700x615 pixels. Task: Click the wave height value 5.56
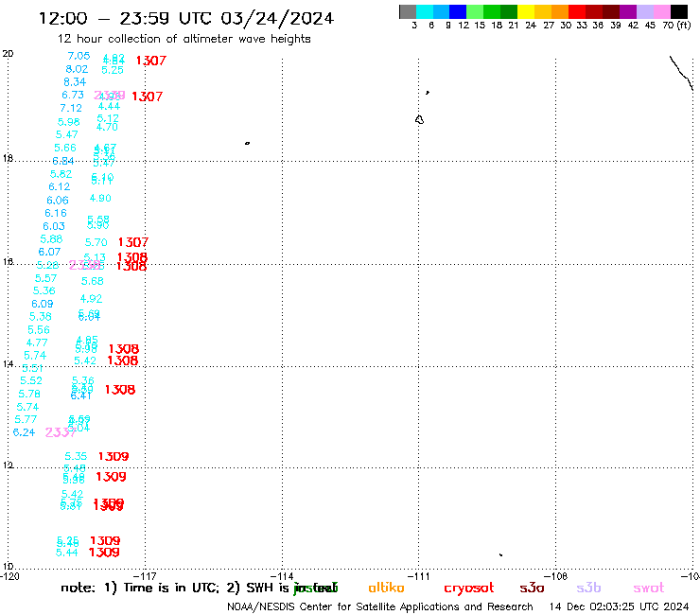(x=39, y=330)
